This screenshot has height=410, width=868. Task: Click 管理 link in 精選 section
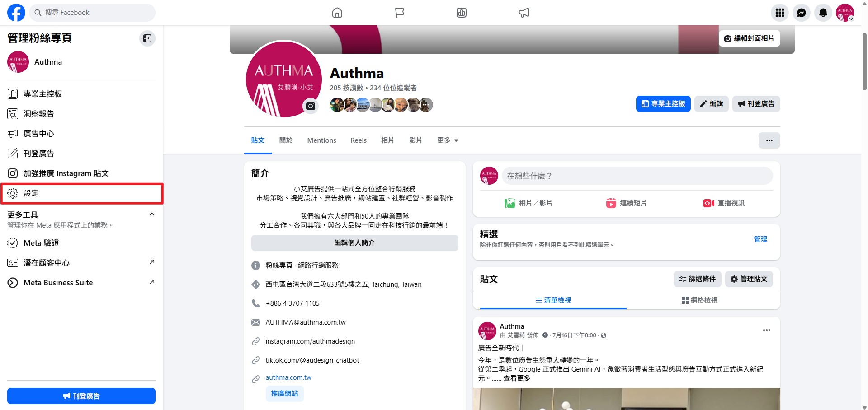coord(760,239)
